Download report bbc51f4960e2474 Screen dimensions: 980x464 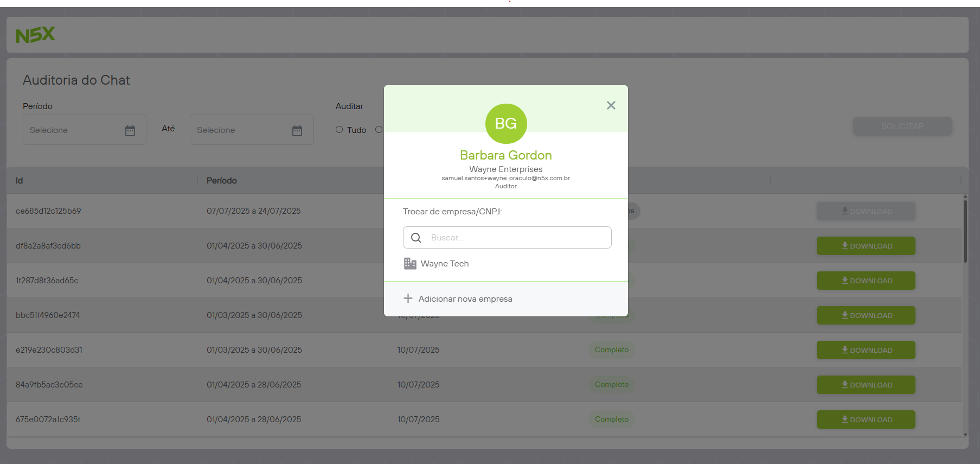click(866, 315)
